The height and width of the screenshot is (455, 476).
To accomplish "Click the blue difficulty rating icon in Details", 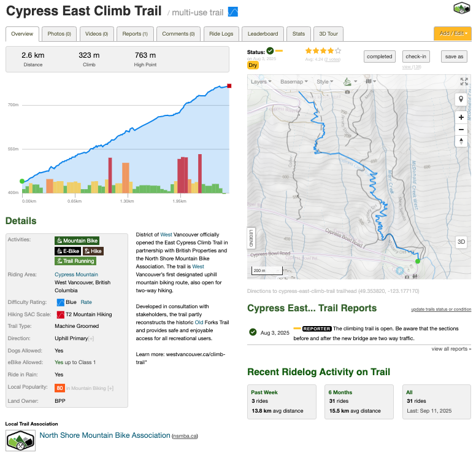I will pos(60,303).
